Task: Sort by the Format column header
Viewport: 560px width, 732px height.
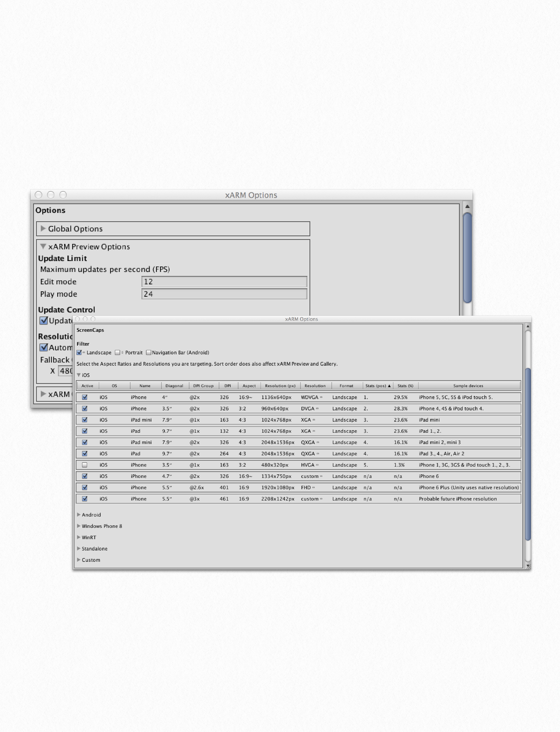Action: coord(346,386)
